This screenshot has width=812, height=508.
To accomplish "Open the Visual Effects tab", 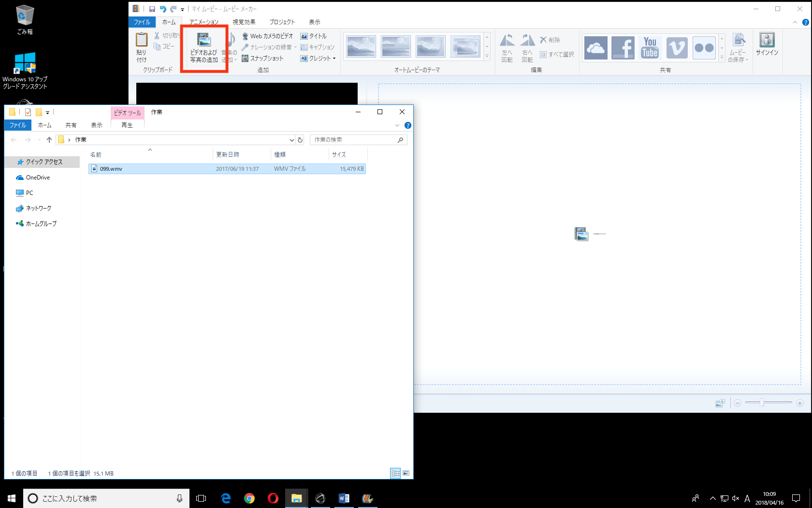I will tap(244, 22).
